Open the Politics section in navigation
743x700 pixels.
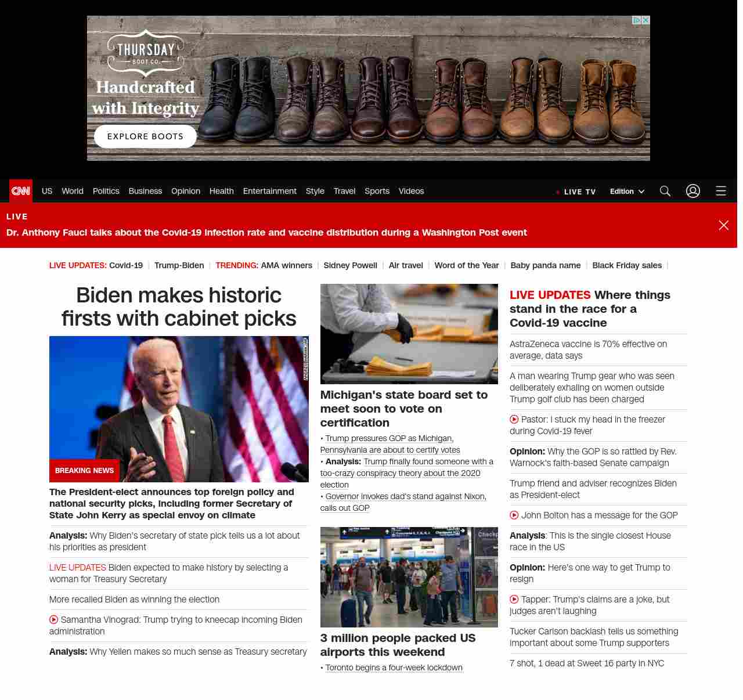click(x=106, y=191)
